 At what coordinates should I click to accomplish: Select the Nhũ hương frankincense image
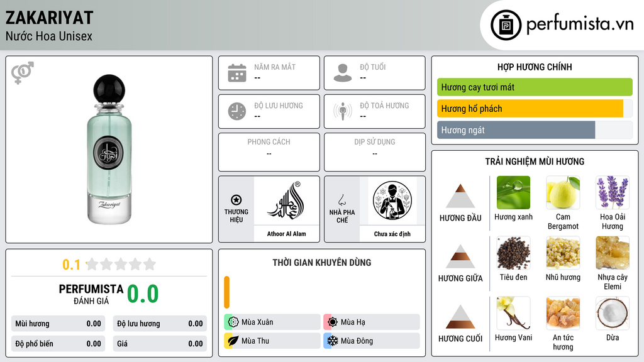pyautogui.click(x=563, y=253)
